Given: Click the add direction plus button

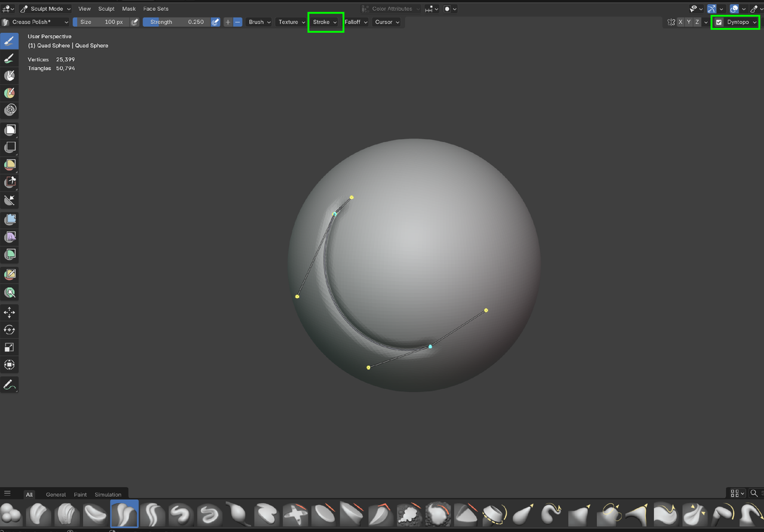Looking at the screenshot, I should click(228, 22).
